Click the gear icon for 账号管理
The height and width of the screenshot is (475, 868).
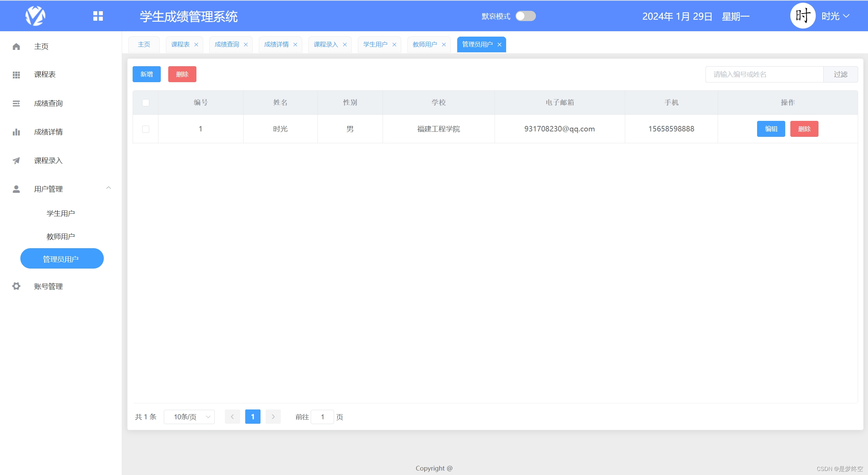[x=16, y=286]
